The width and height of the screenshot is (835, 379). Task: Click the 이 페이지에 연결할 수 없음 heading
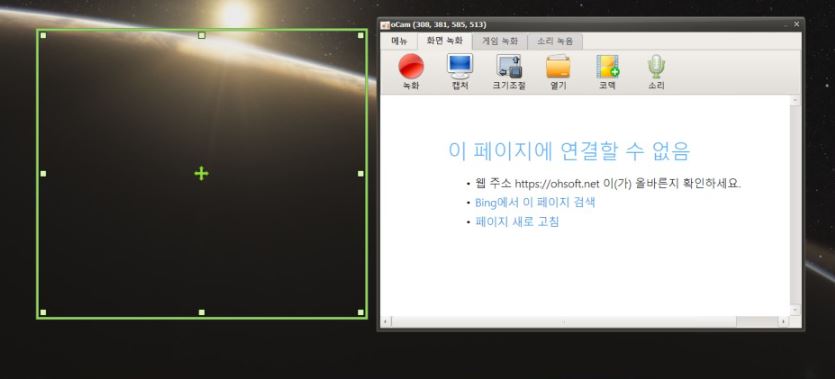click(x=569, y=151)
